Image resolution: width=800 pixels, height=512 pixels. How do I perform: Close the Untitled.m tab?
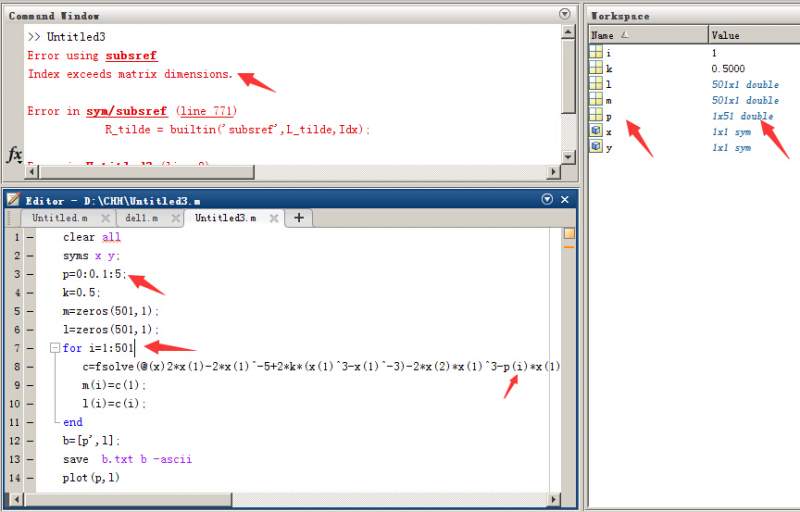tap(106, 218)
